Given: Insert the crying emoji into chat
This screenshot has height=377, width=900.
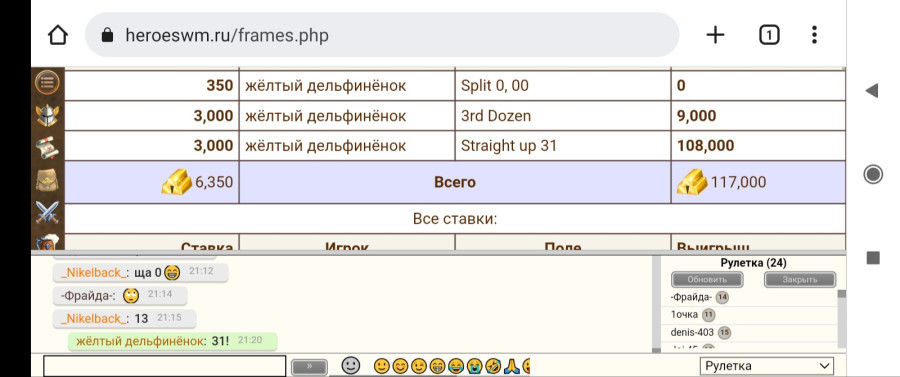Looking at the screenshot, I should click(x=474, y=366).
